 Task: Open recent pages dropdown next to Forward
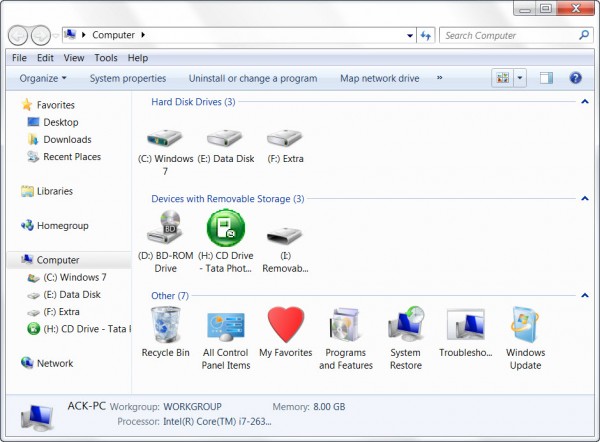point(56,36)
